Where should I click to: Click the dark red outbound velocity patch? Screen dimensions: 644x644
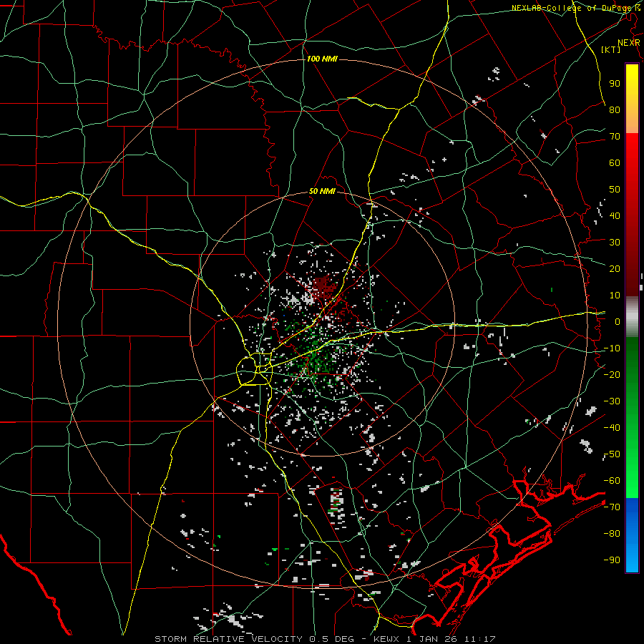point(324,288)
